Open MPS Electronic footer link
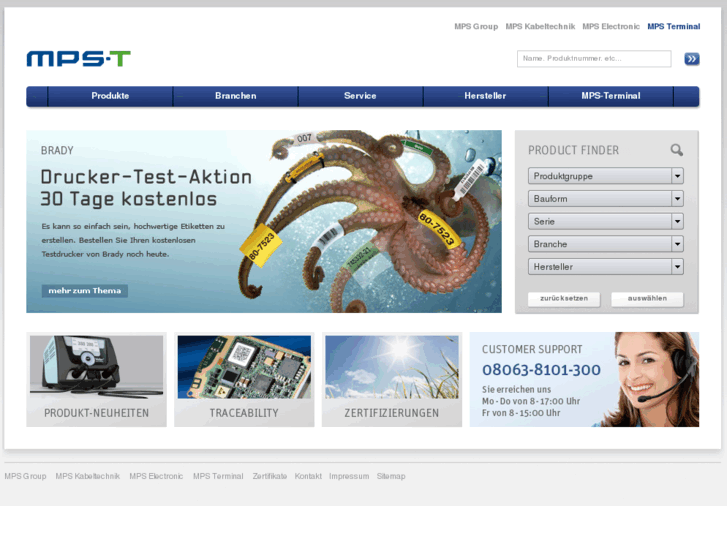Image resolution: width=727 pixels, height=545 pixels. tap(156, 476)
